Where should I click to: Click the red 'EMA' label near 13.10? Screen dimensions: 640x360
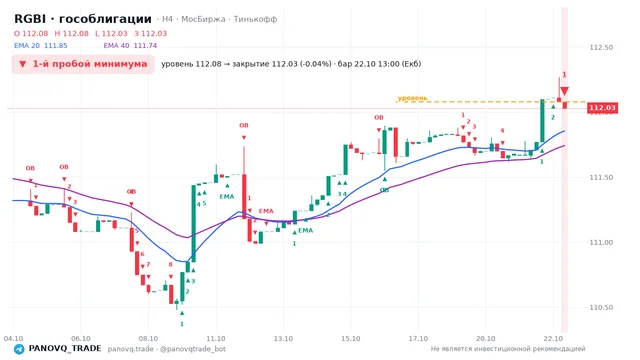pyautogui.click(x=266, y=211)
